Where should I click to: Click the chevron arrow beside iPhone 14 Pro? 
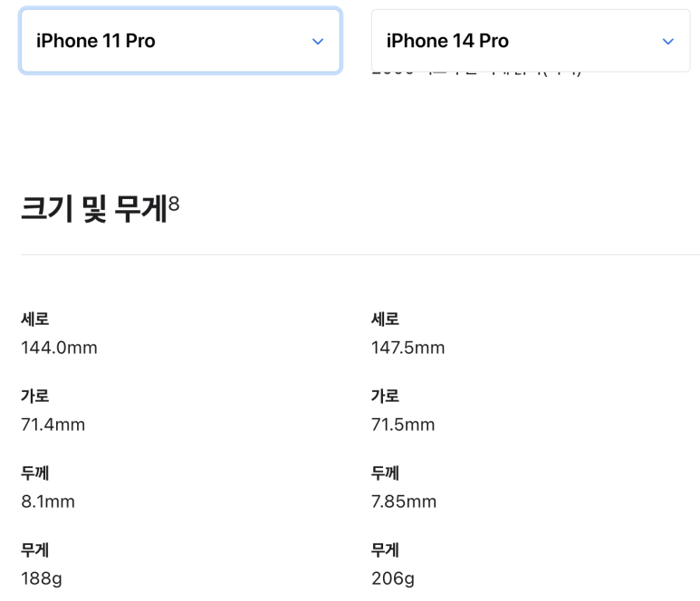point(668,42)
